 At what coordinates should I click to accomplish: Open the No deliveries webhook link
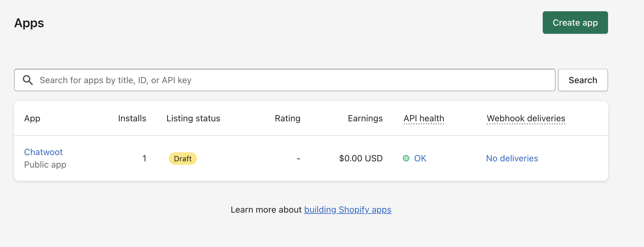tap(512, 158)
